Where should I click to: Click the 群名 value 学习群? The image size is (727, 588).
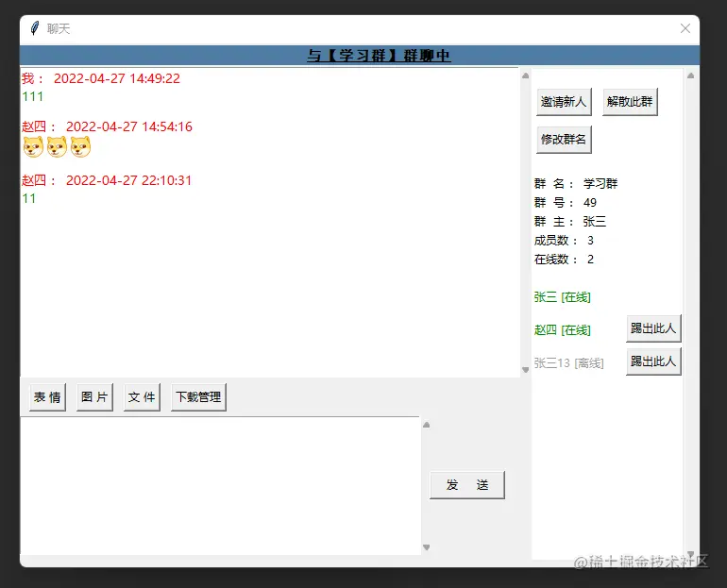click(x=600, y=183)
